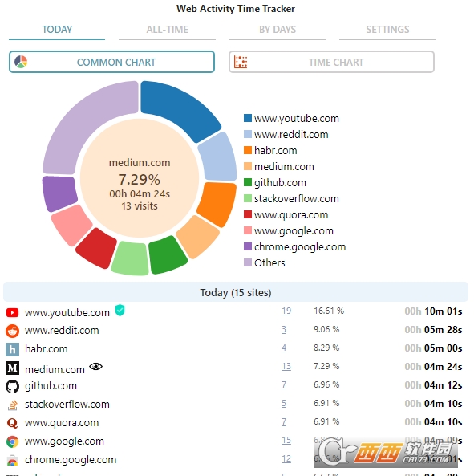Click the red quora donut segment

(x=96, y=249)
